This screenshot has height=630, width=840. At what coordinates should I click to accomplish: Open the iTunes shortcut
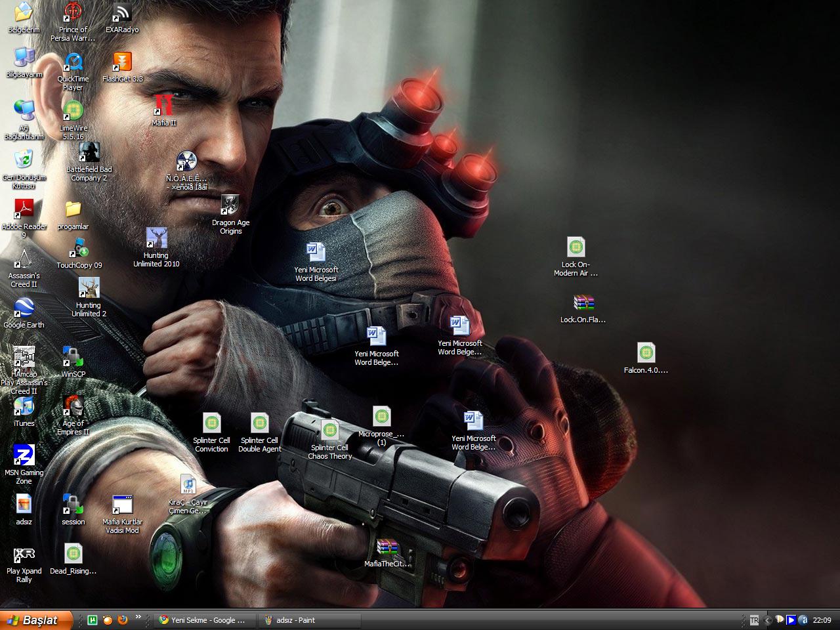coord(24,406)
